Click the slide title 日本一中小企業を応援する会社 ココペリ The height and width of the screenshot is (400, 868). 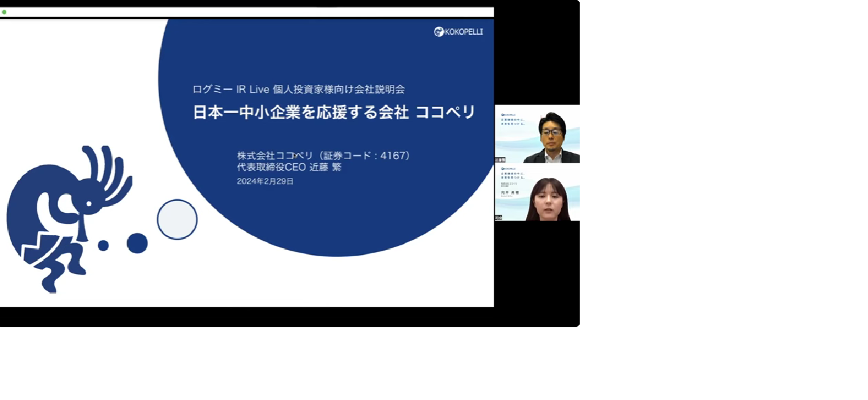(334, 113)
